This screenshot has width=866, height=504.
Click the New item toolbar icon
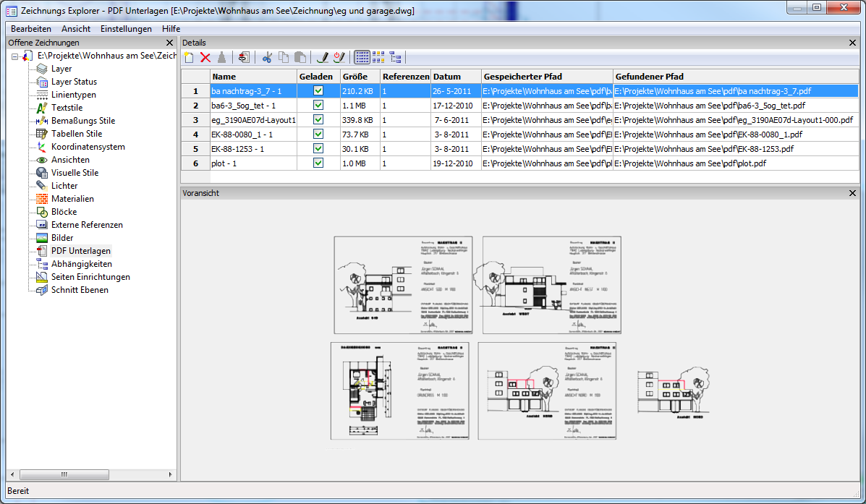tap(189, 57)
